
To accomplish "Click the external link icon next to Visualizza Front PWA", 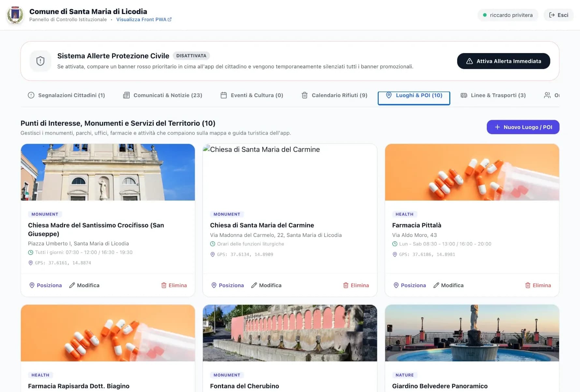I will click(x=169, y=20).
